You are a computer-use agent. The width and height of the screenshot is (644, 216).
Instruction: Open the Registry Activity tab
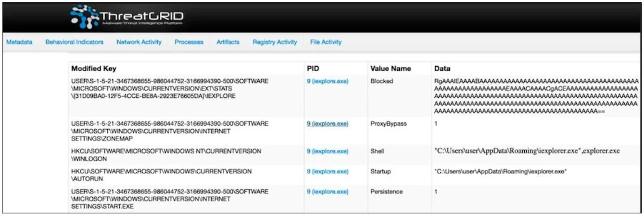click(275, 42)
